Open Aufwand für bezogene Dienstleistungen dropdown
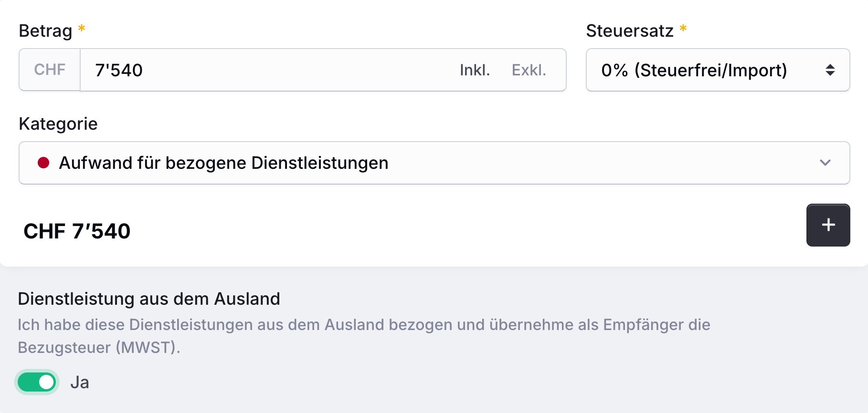 point(434,163)
